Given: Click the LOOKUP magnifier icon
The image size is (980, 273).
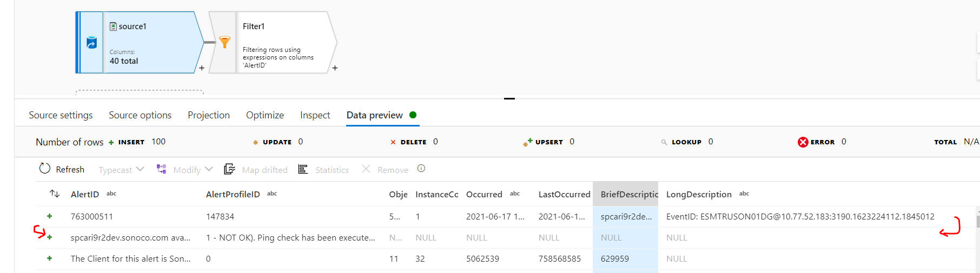Looking at the screenshot, I should (x=664, y=142).
